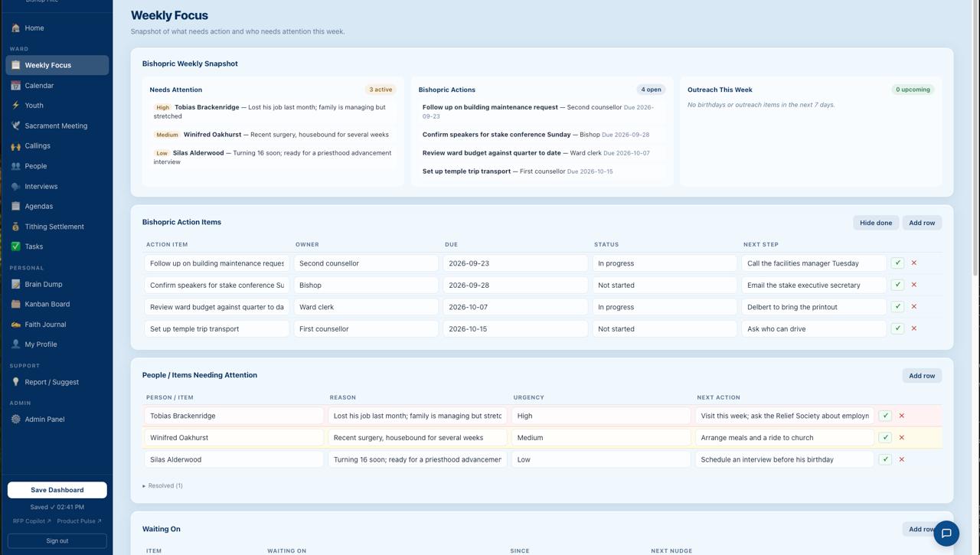Click the My Profile person icon
The height and width of the screenshot is (555, 980).
(15, 344)
